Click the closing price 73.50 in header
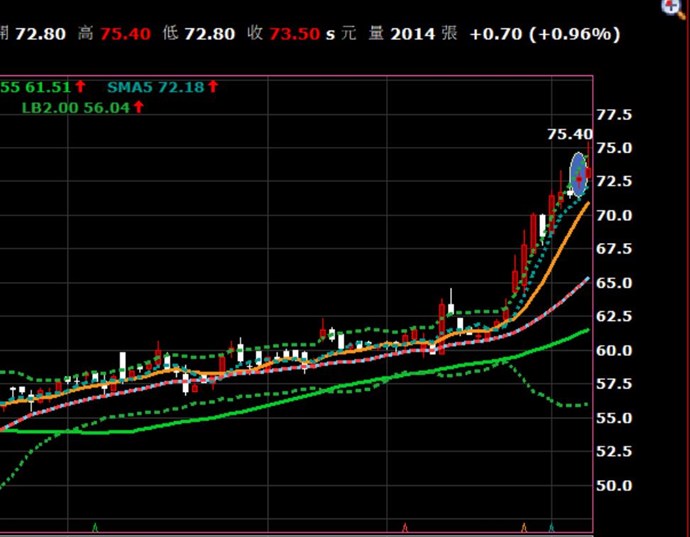The image size is (690, 537). (295, 34)
